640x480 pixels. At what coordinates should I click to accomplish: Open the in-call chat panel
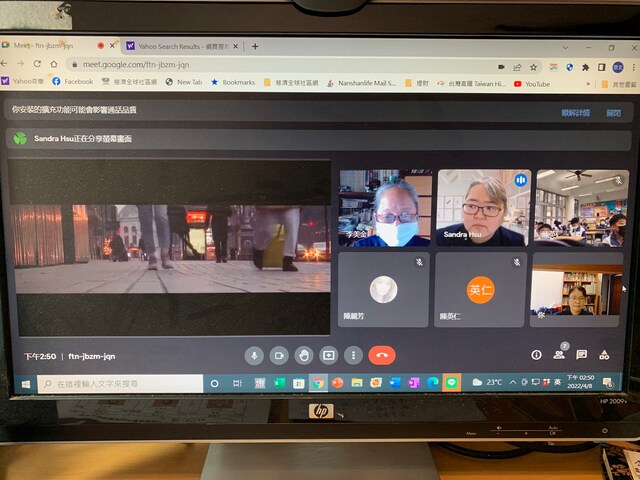(x=581, y=354)
